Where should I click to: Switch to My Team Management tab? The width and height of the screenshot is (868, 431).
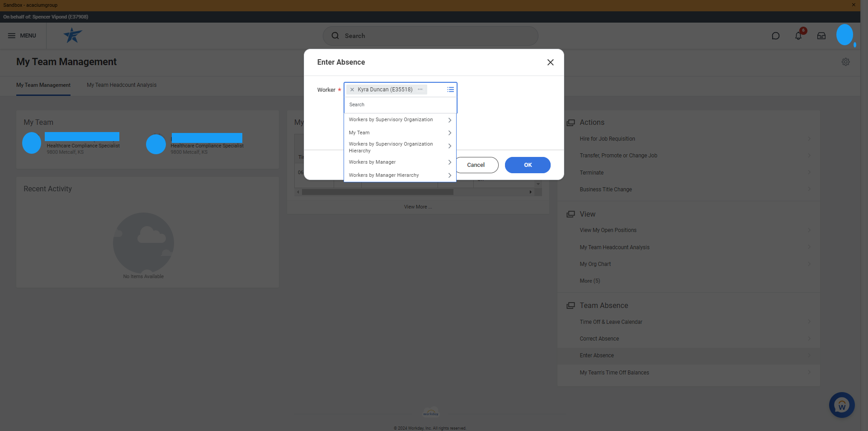click(x=43, y=85)
